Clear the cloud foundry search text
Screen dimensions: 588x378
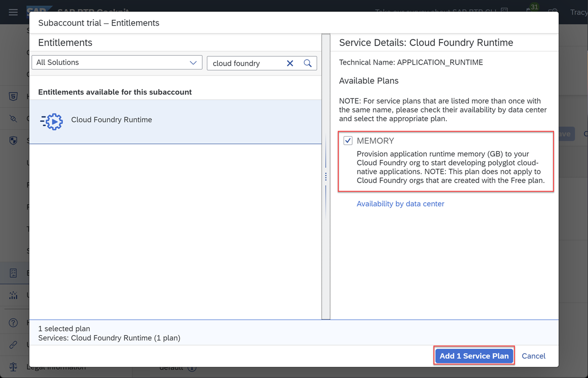[x=290, y=63]
